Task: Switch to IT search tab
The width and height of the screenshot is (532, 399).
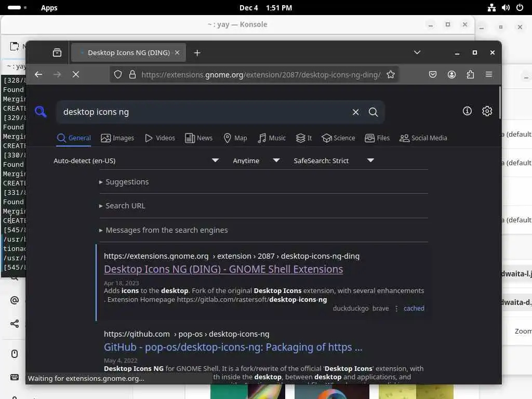Action: point(303,138)
